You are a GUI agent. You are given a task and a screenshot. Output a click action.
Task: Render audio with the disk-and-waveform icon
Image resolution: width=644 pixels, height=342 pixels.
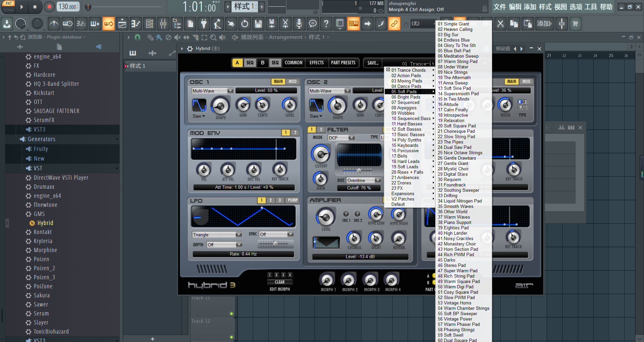(272, 23)
